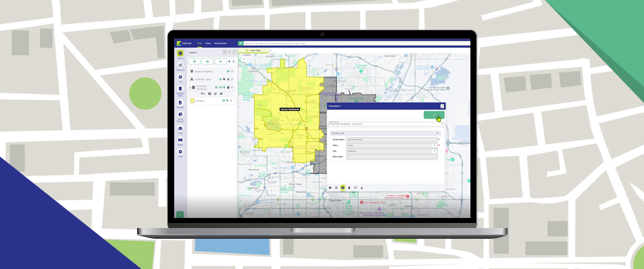Screen dimensions: 644x269
Task: Click the edit icon under Franchise Territories
Action: point(215,94)
